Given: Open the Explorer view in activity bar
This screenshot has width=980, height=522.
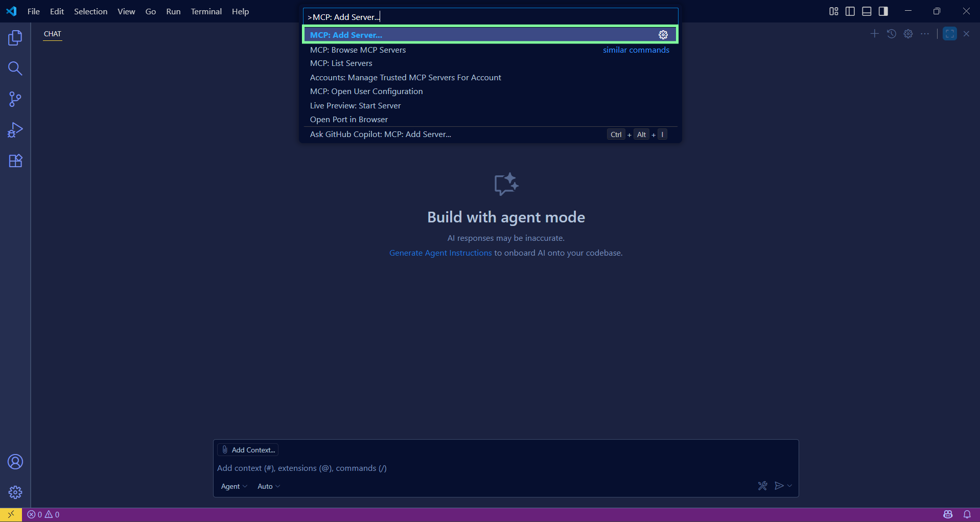Looking at the screenshot, I should (15, 38).
